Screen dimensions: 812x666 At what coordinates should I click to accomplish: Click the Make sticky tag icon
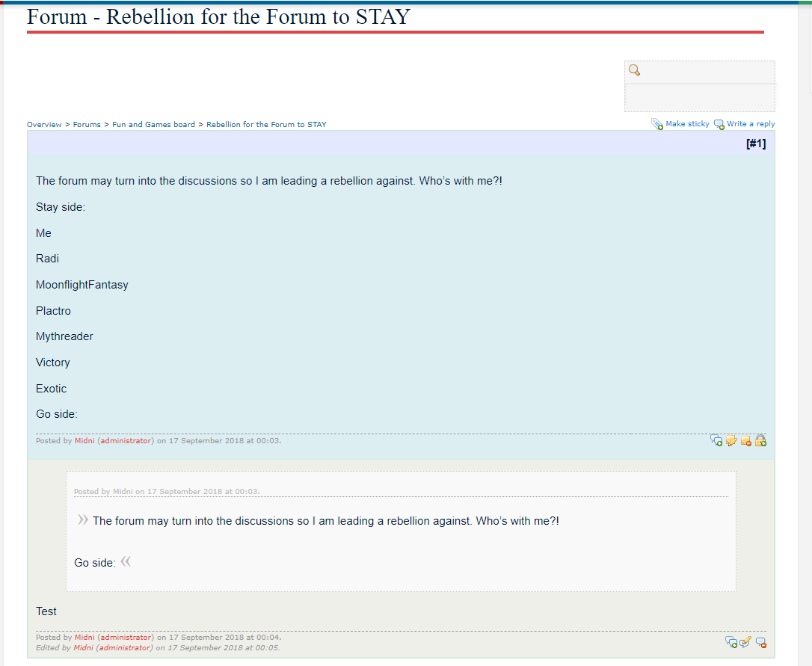tap(657, 124)
